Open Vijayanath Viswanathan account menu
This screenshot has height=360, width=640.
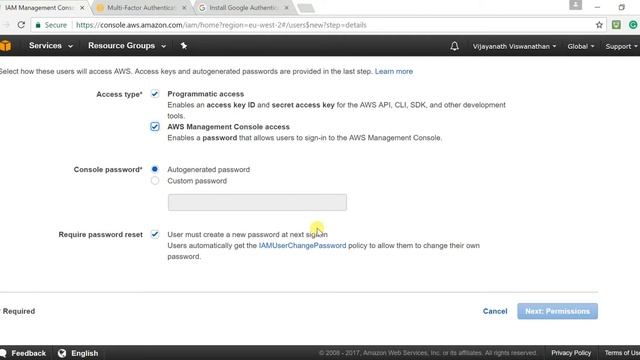coord(514,47)
